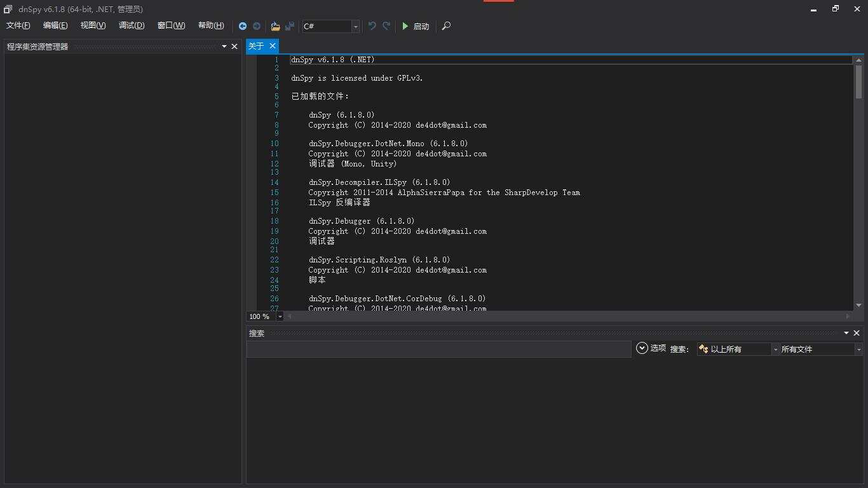Undo the last action with the undo icon
This screenshot has height=488, width=868.
click(x=372, y=26)
